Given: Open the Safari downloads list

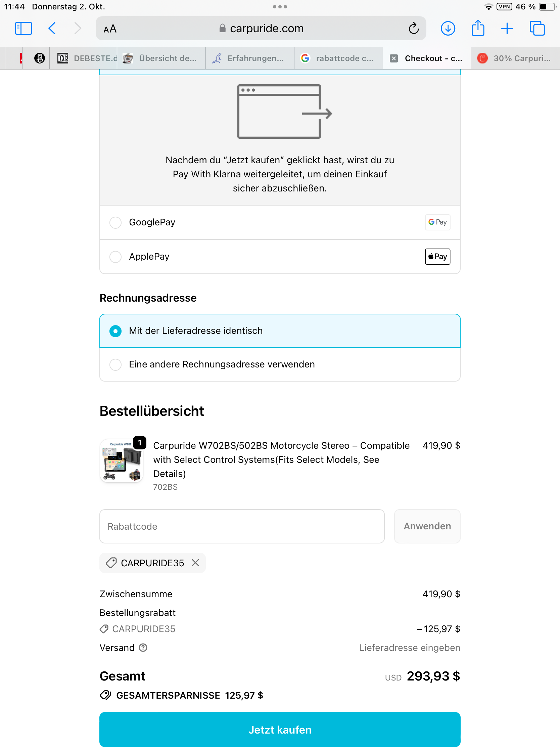Looking at the screenshot, I should tap(448, 28).
